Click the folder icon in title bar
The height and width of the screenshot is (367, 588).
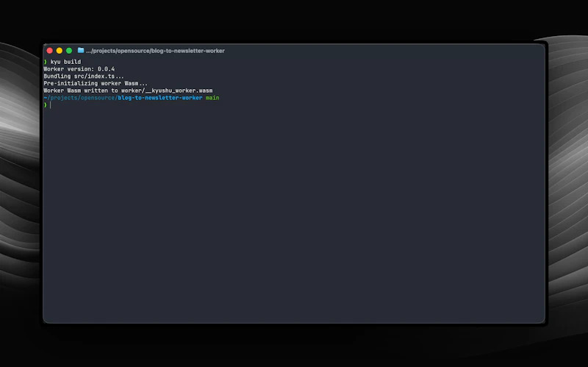81,50
